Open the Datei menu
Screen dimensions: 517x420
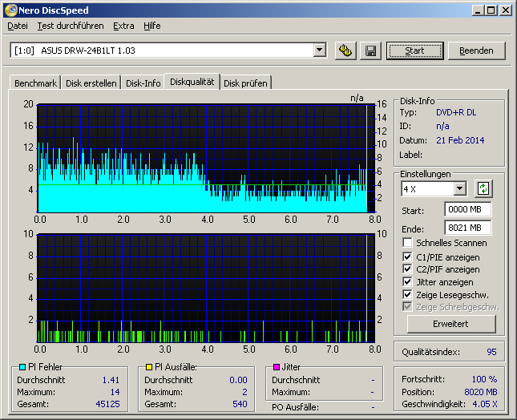18,26
